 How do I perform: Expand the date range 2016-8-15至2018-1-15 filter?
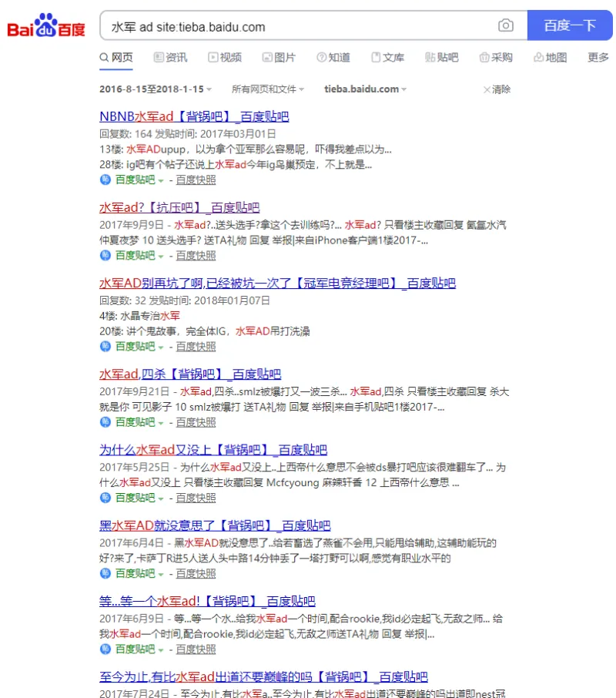pos(156,89)
